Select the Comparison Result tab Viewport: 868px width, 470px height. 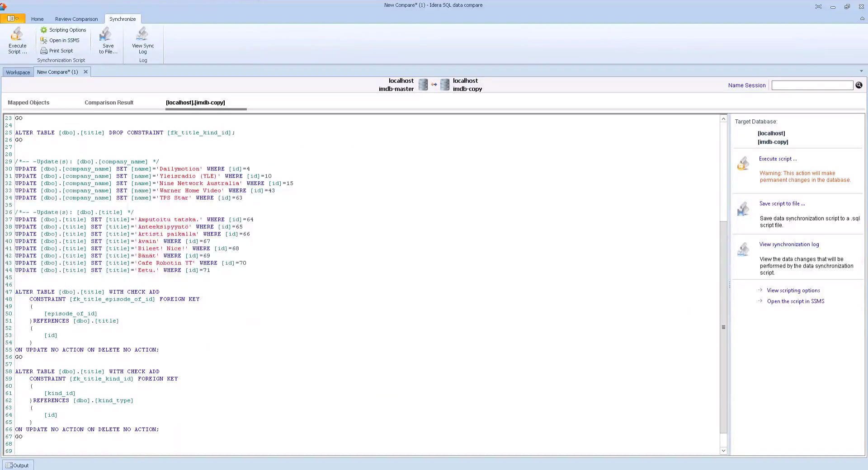point(109,103)
